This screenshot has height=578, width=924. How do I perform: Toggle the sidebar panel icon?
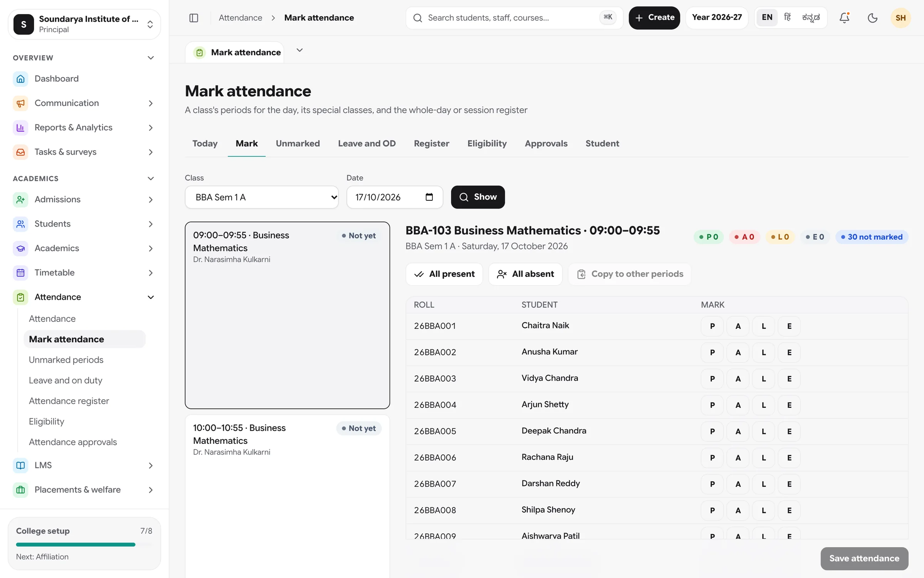click(x=194, y=18)
